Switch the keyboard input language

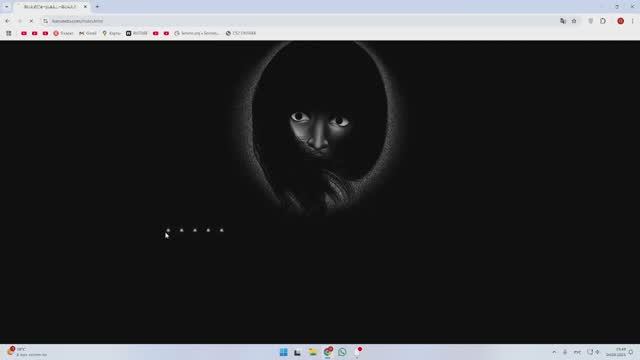point(577,352)
